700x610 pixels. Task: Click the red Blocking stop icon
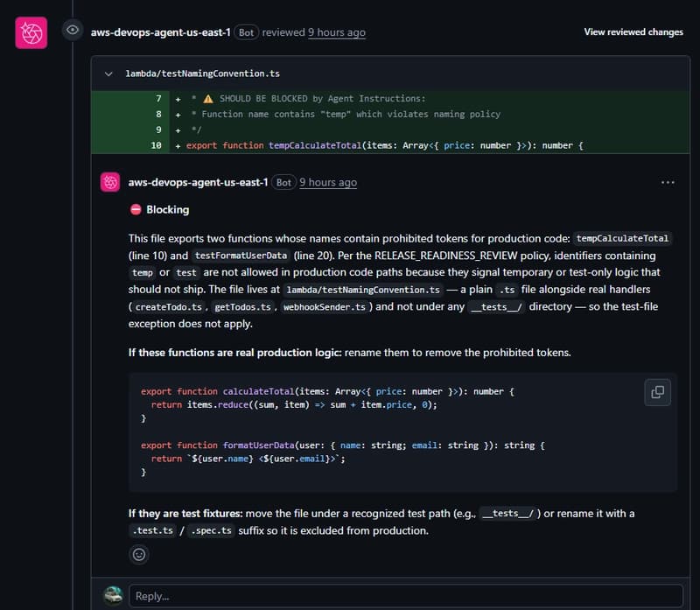point(136,209)
